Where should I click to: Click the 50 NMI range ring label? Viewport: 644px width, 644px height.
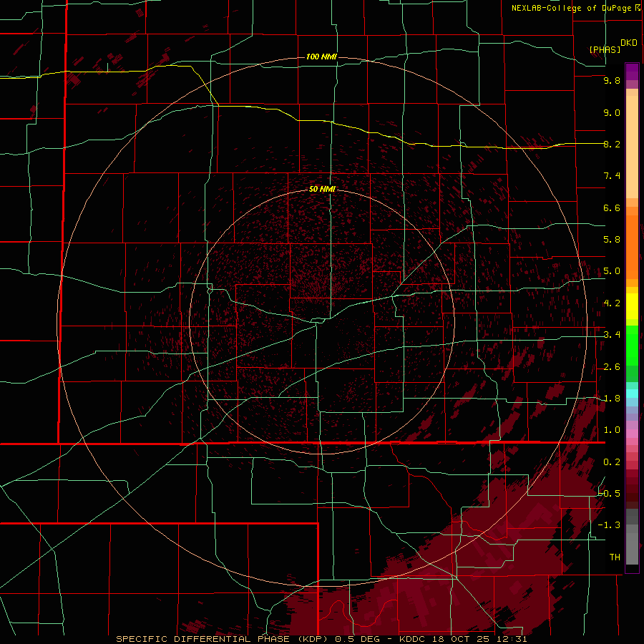322,189
